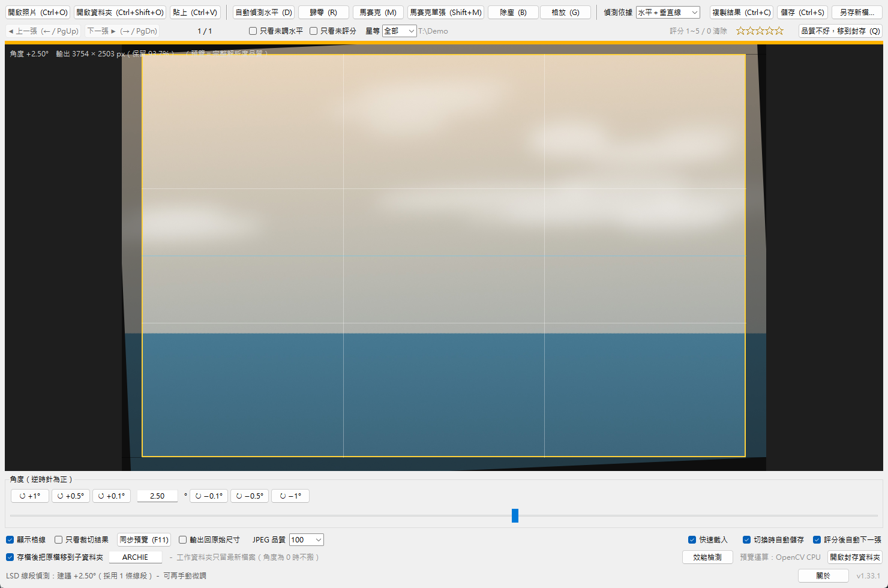Reset the angle with 歸零 (R)
The width and height of the screenshot is (888, 588).
[x=323, y=12]
